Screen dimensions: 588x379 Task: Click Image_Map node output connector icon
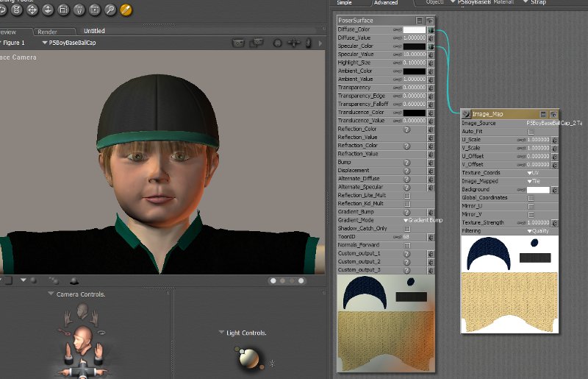click(466, 114)
